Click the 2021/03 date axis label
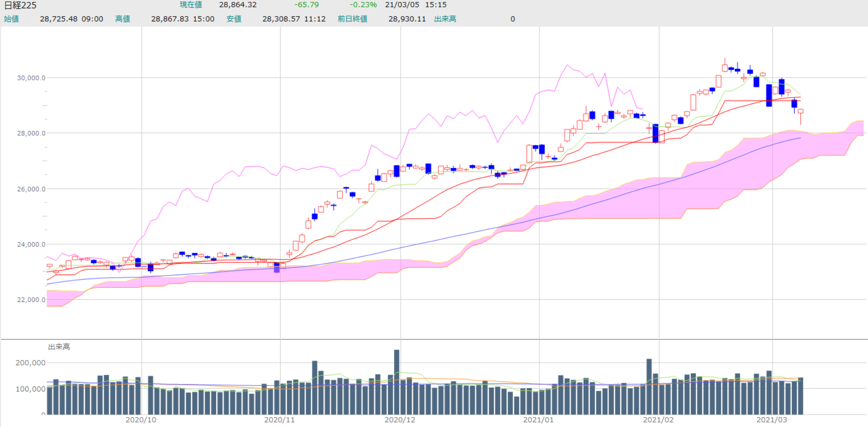This screenshot has width=868, height=427. 772,420
